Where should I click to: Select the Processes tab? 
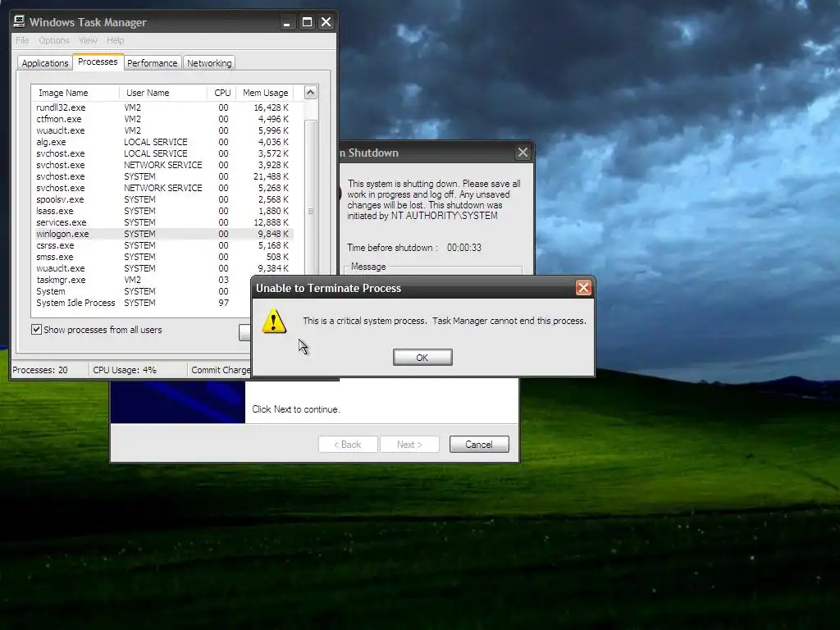tap(98, 62)
